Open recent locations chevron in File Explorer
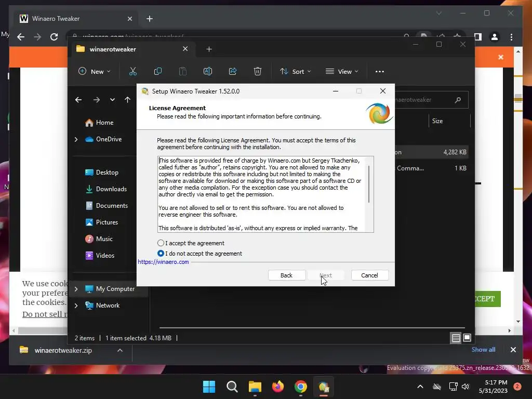532x399 pixels. (x=112, y=100)
